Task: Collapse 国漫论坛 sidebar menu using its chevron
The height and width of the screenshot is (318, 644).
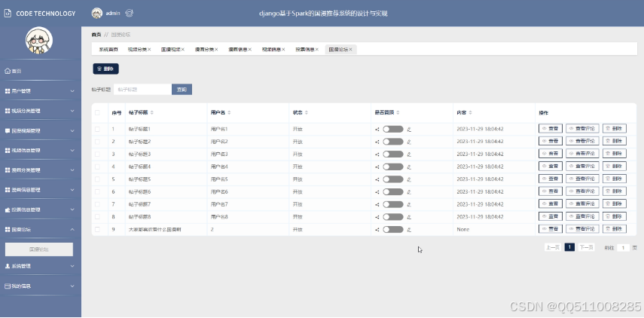Action: (72, 230)
